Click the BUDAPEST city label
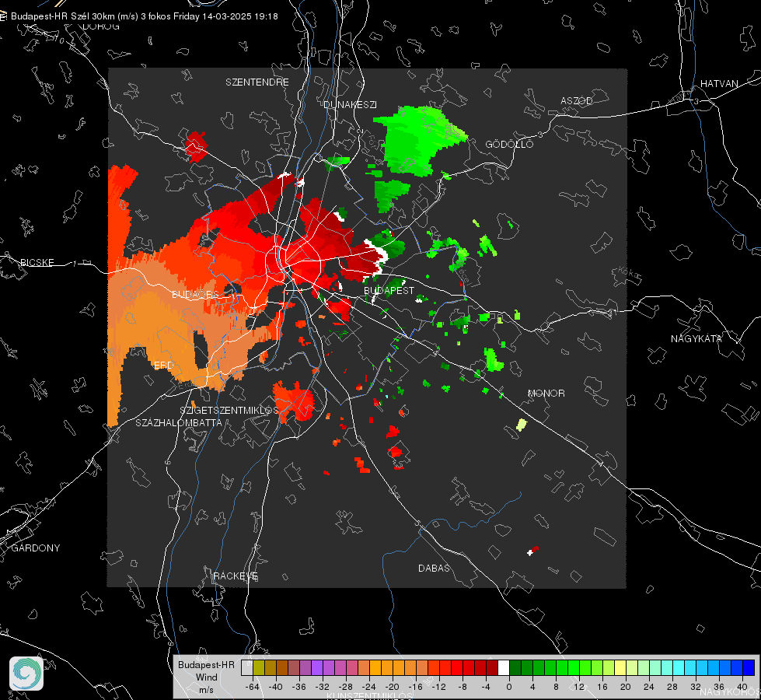Image resolution: width=761 pixels, height=700 pixels. coord(389,290)
